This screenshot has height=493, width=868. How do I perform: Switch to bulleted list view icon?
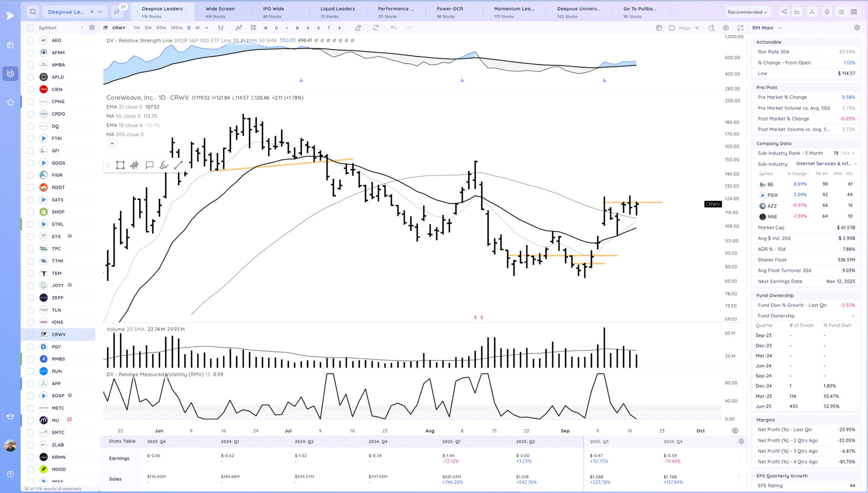pos(841,12)
